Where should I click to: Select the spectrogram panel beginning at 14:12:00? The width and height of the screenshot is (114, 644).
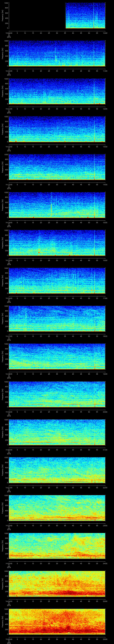(x=57, y=129)
